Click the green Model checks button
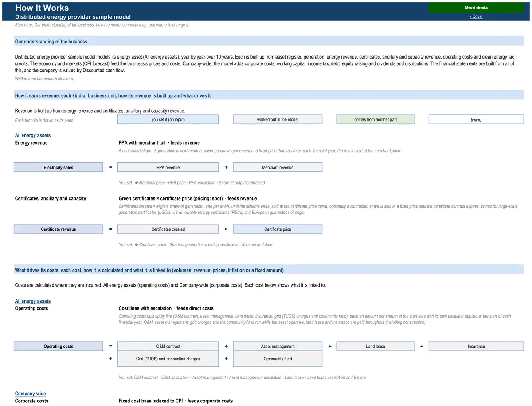Viewport: 532px width, 406px height. pos(476,8)
